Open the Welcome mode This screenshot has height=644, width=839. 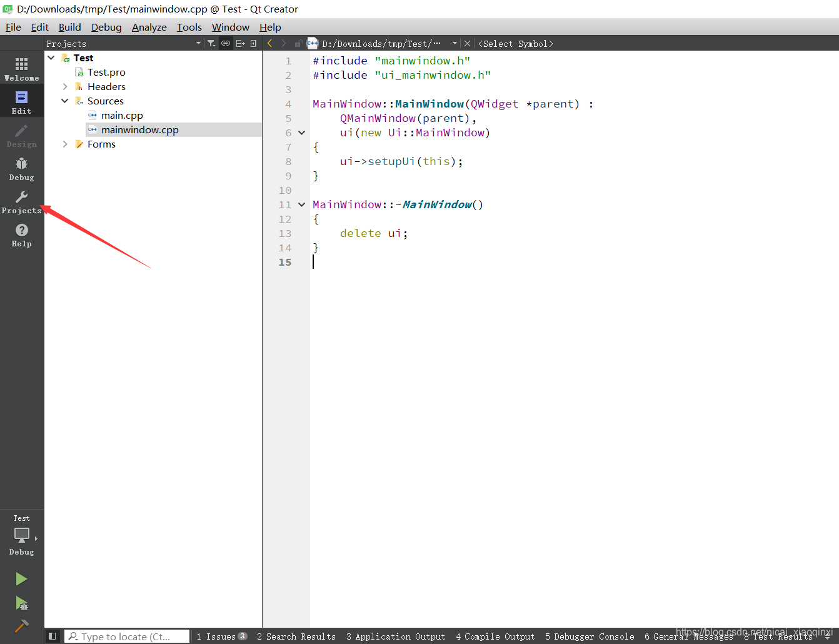pos(22,69)
